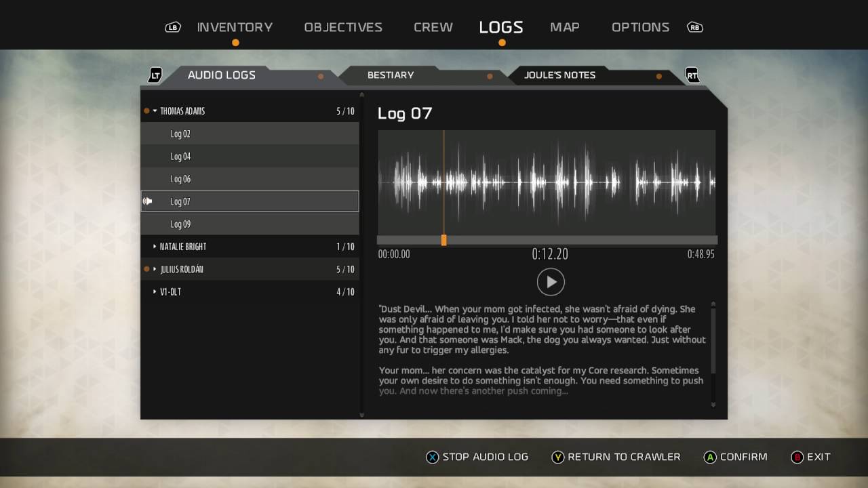This screenshot has height=488, width=868.
Task: Click the RB bumper icon
Action: (x=695, y=27)
